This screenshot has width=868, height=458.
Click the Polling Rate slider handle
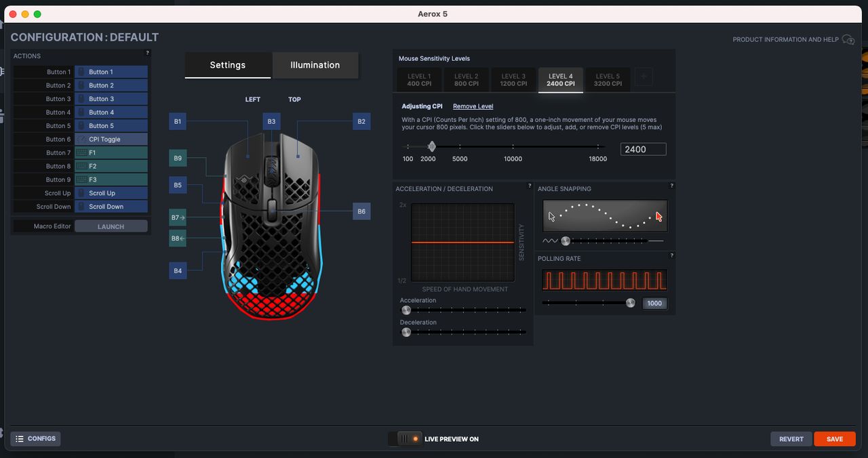[631, 303]
